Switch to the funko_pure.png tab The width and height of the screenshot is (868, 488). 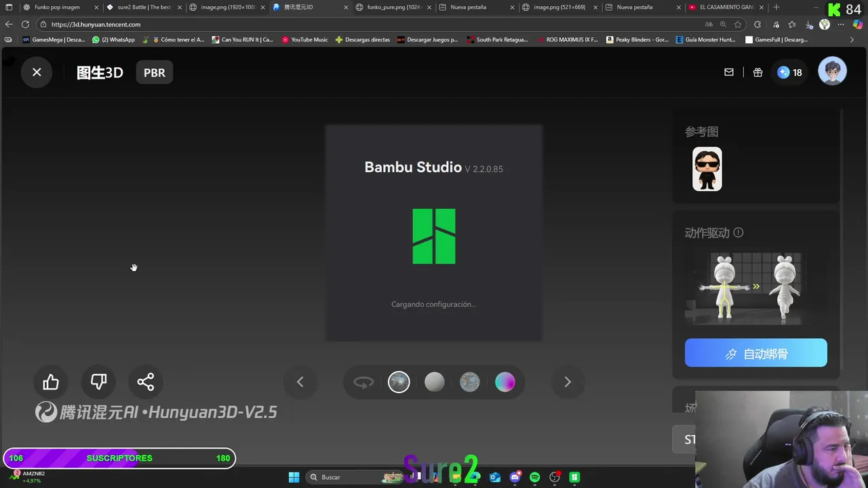click(x=394, y=7)
